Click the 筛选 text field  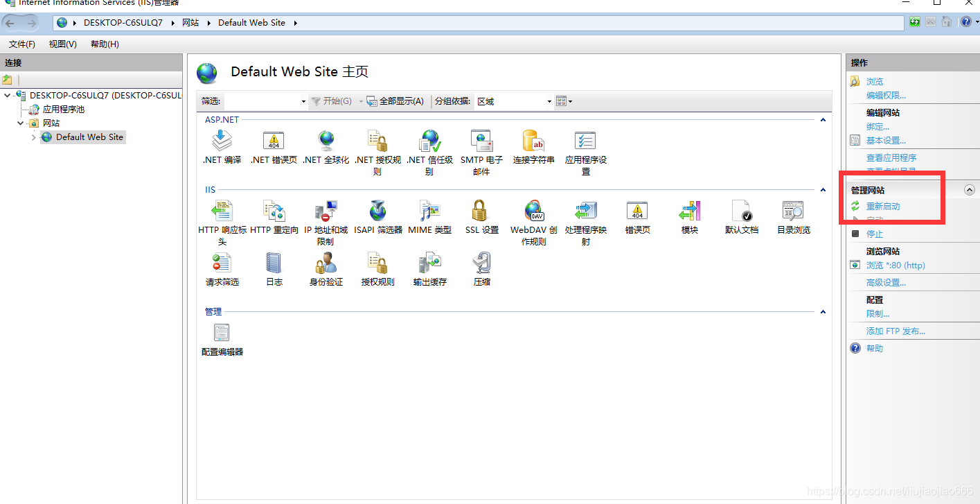(262, 102)
